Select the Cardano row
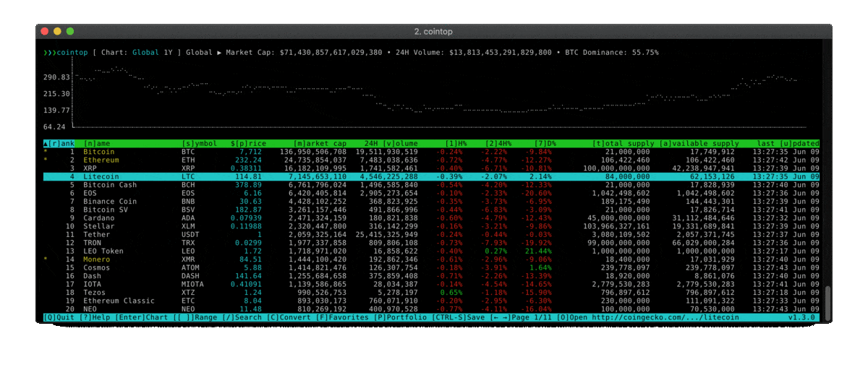 point(431,218)
